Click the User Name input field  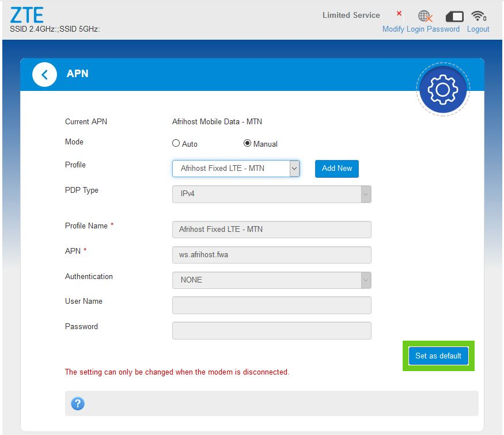click(271, 305)
